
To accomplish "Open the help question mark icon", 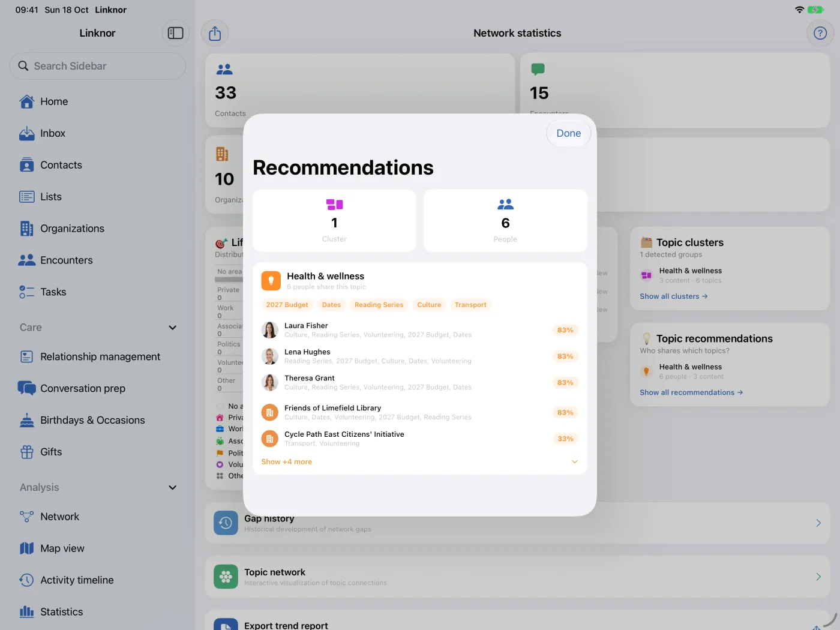I will (x=820, y=34).
